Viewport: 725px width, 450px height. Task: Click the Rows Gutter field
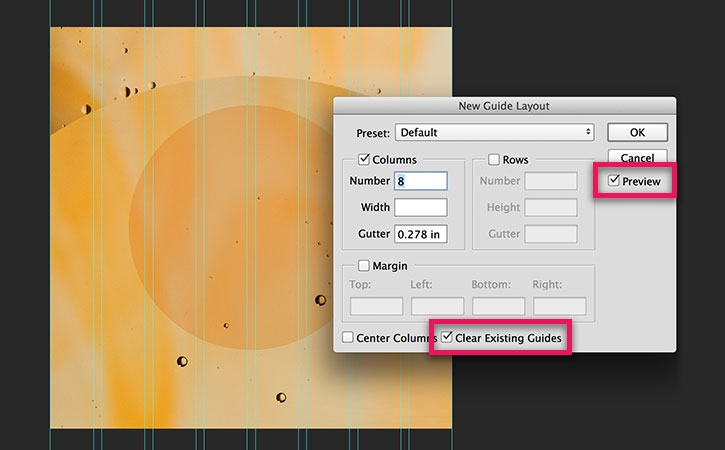(x=551, y=234)
